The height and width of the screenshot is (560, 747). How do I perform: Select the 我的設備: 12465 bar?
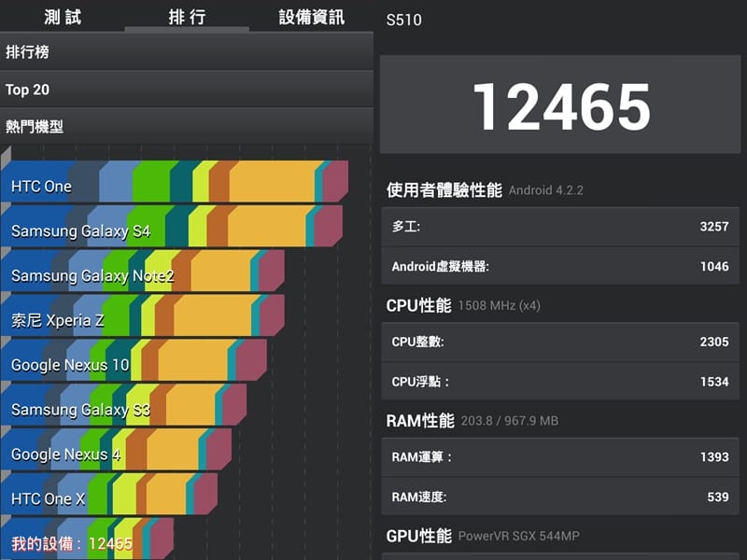point(87,539)
